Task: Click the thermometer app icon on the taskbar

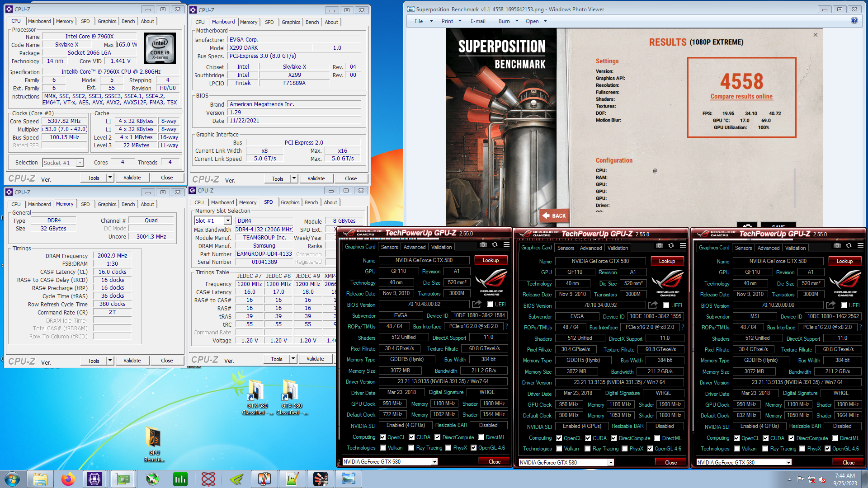Action: pos(264,479)
